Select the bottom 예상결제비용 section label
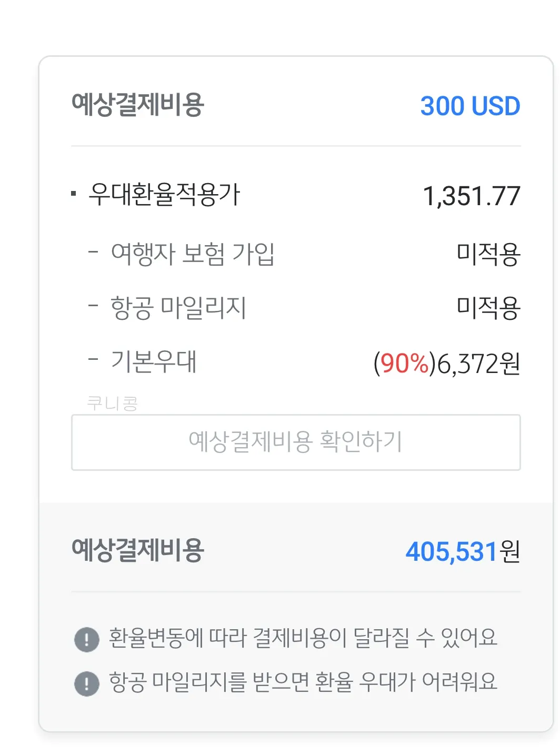The height and width of the screenshot is (756, 560). point(139,552)
